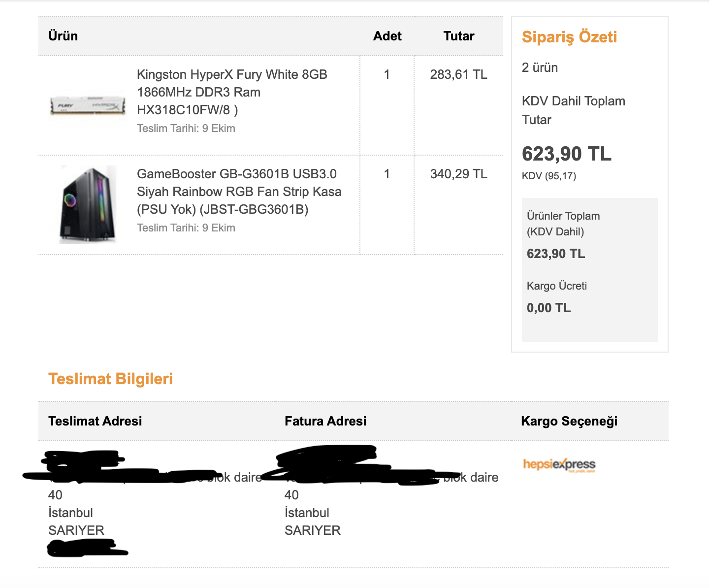The height and width of the screenshot is (588, 709).
Task: Click the 340,29 TL price
Action: tap(458, 174)
